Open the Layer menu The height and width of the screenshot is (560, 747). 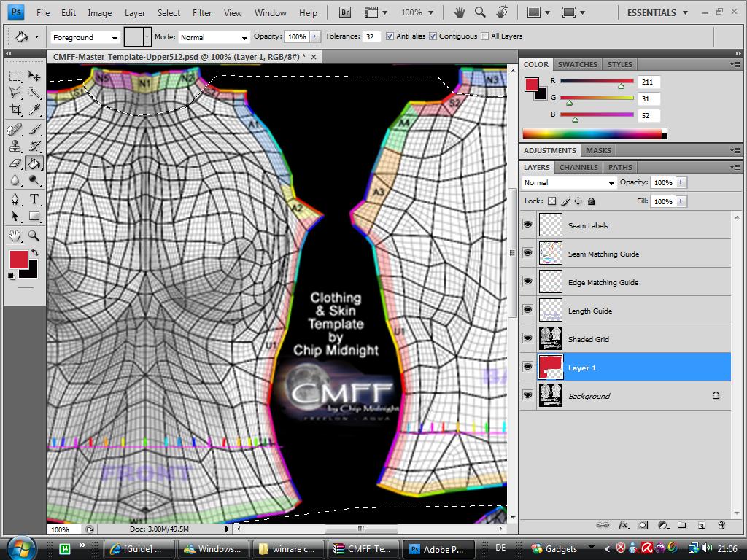[135, 13]
